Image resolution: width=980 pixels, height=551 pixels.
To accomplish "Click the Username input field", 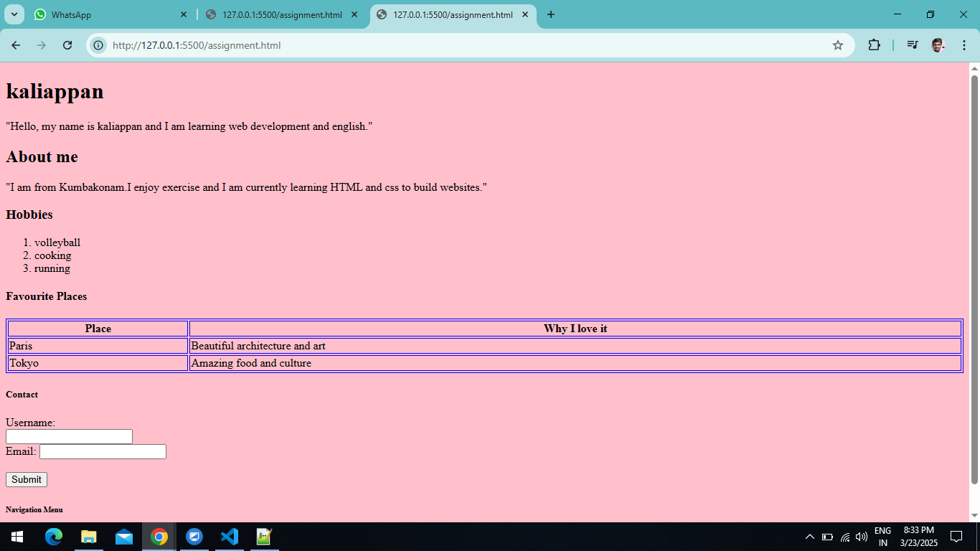I will pos(69,436).
